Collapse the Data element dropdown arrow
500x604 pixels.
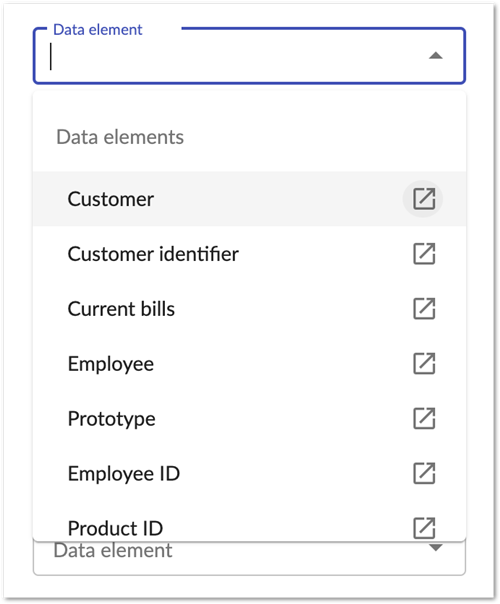click(x=436, y=56)
